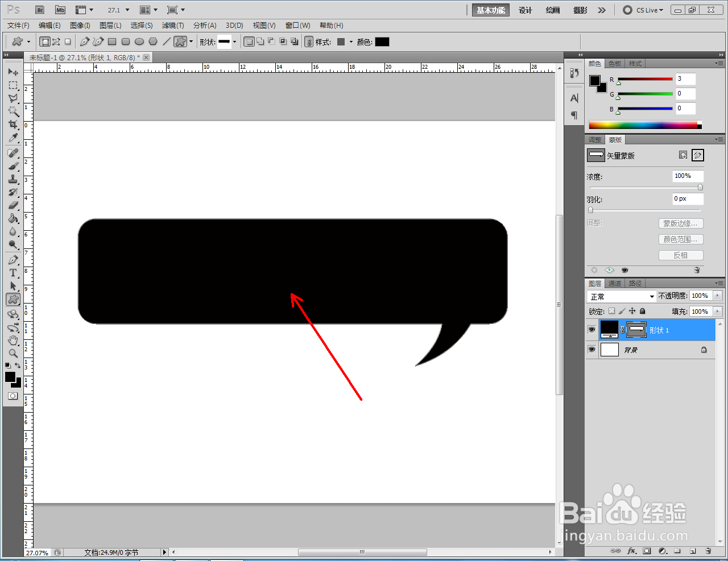Select the Move tool

pos(13,72)
